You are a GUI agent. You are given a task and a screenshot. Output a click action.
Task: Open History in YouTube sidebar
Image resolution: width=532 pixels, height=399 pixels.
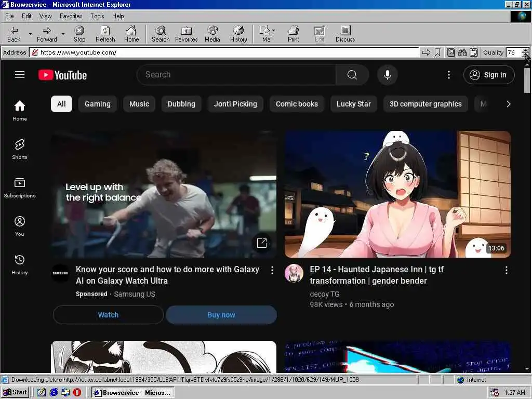pos(20,264)
